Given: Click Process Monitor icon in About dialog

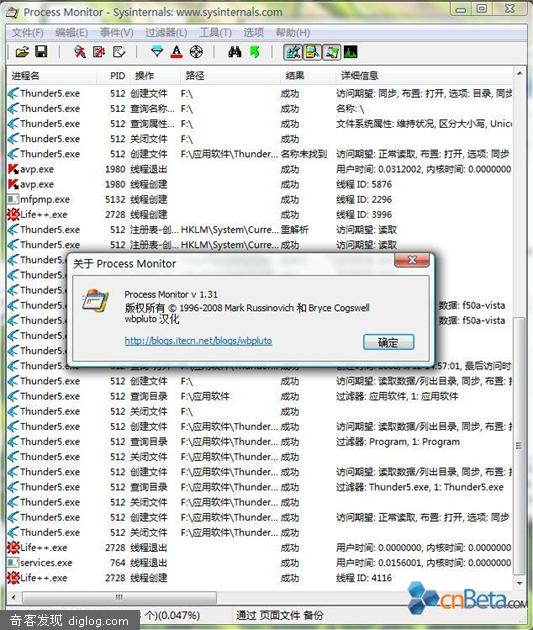Looking at the screenshot, I should pos(96,300).
